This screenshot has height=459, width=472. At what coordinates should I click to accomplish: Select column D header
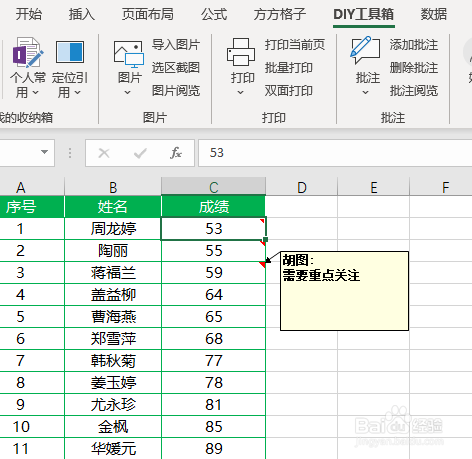pos(302,187)
